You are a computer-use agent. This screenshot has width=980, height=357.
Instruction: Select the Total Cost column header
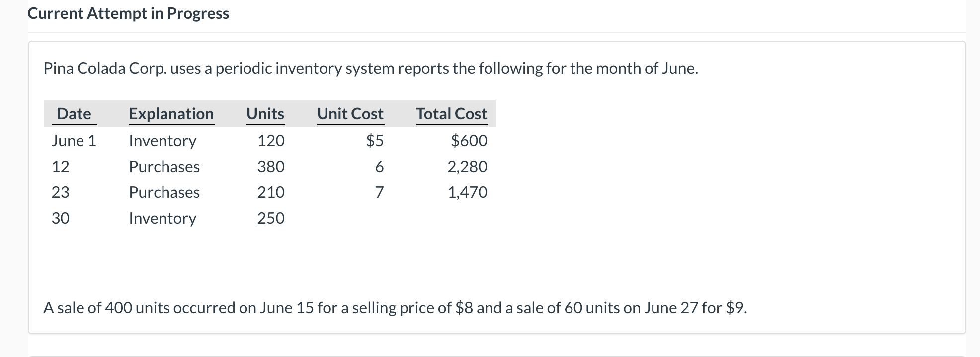coord(451,114)
